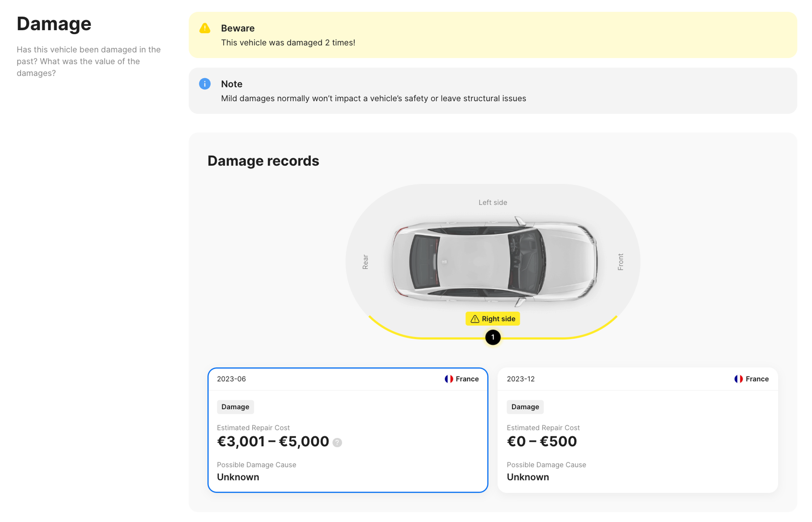Click the blue info icon beside Note
This screenshot has width=812, height=522.
[205, 84]
